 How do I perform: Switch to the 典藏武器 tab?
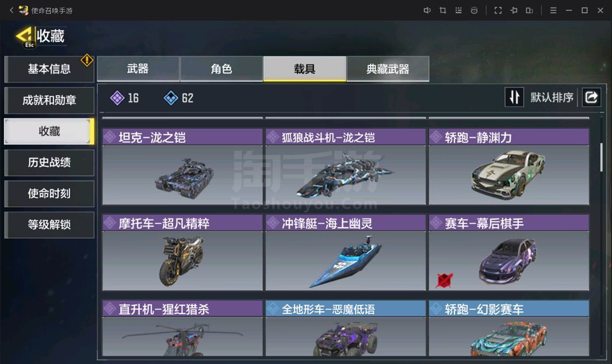(x=388, y=69)
